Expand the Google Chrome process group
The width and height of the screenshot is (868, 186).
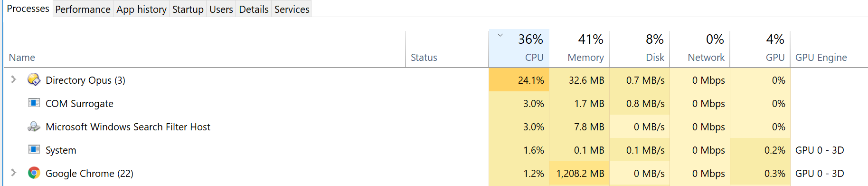[14, 173]
